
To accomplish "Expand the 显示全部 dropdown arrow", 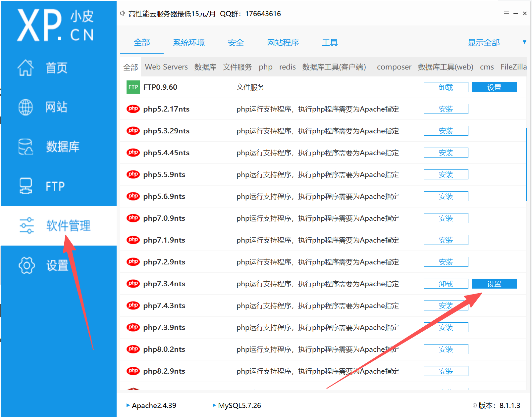I will (524, 42).
